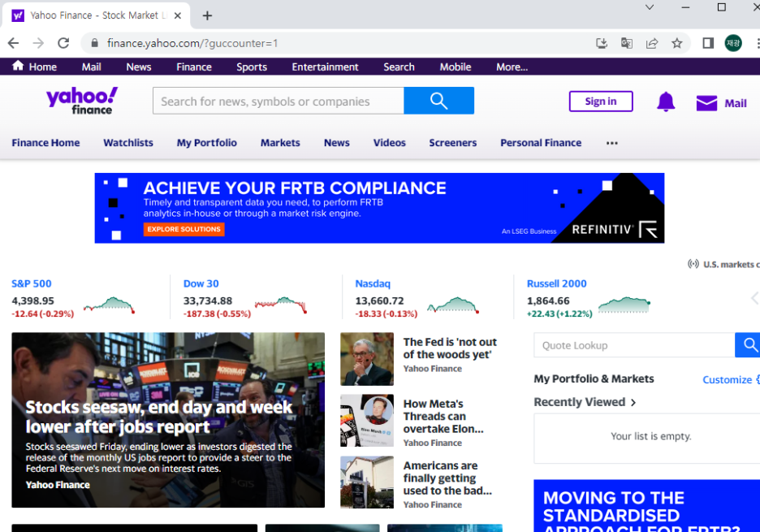The width and height of the screenshot is (760, 532).
Task: Open the Screeners tab
Action: pyautogui.click(x=453, y=143)
